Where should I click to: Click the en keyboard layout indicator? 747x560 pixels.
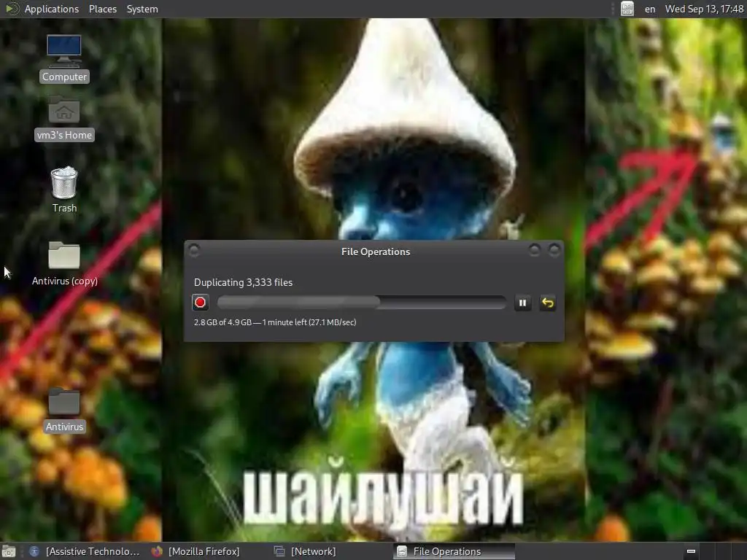tap(650, 9)
